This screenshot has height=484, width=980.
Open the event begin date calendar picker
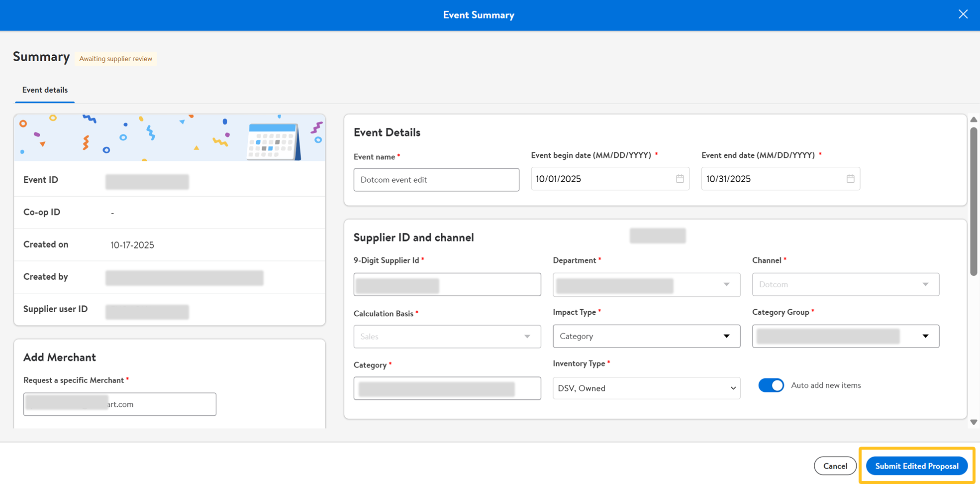[x=680, y=179]
